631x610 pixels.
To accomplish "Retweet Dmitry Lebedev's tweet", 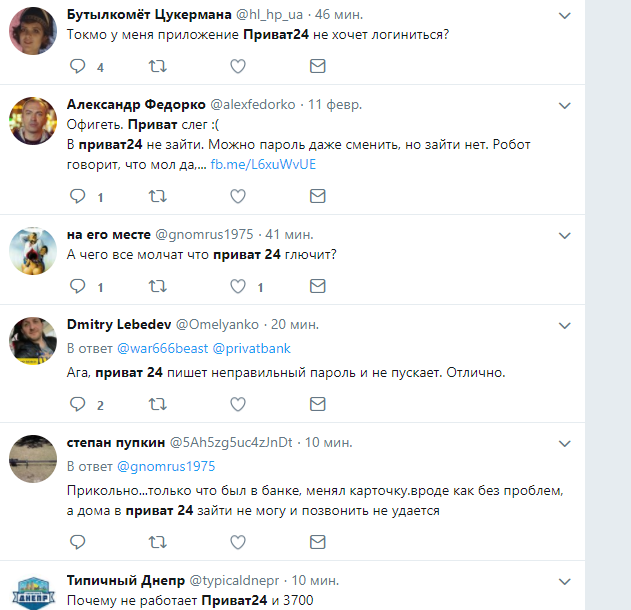I will coord(158,404).
